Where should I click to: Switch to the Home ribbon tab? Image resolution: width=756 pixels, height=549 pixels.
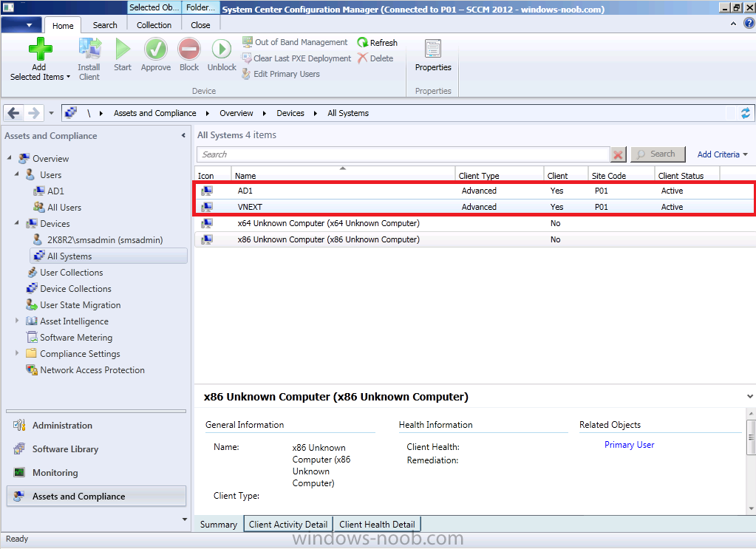tap(63, 26)
